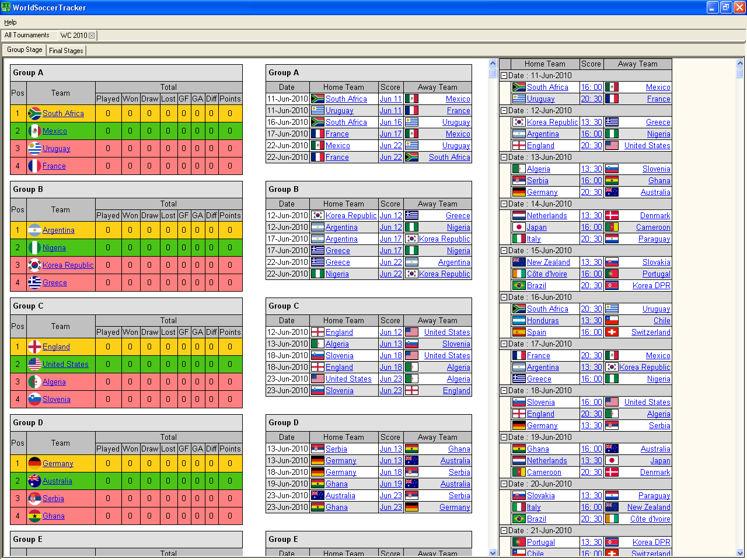Click Slovenia flag in Group C standings

34,399
